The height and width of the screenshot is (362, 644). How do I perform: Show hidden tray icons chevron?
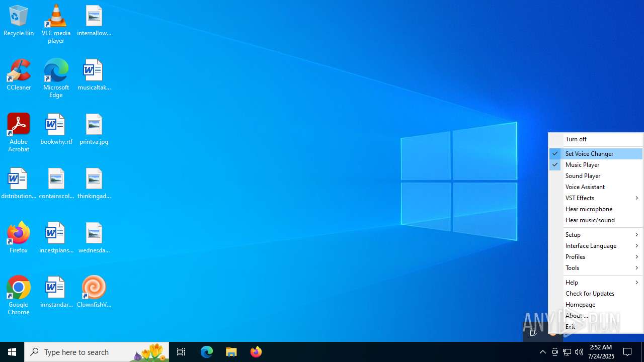(x=543, y=352)
